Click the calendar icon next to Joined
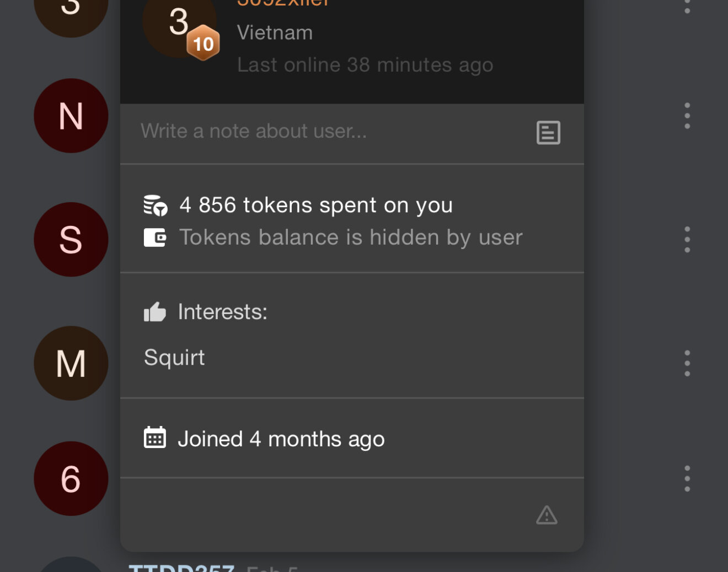Image resolution: width=728 pixels, height=572 pixels. click(x=155, y=438)
